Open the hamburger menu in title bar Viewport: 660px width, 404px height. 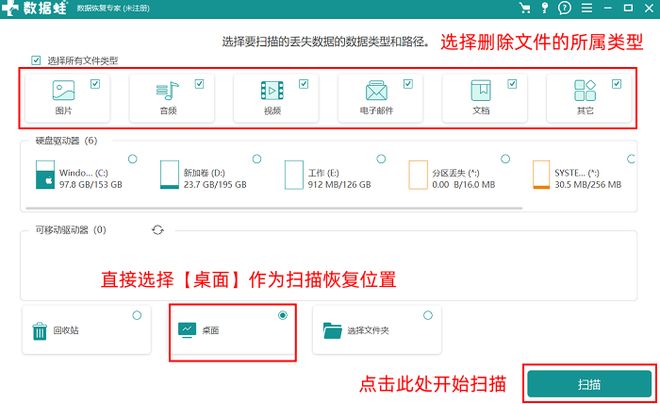[587, 8]
